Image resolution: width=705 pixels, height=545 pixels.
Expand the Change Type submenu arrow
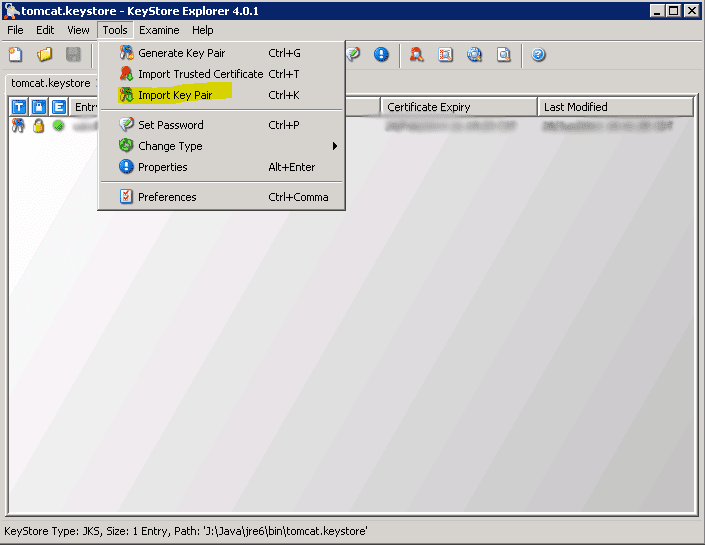tap(335, 146)
